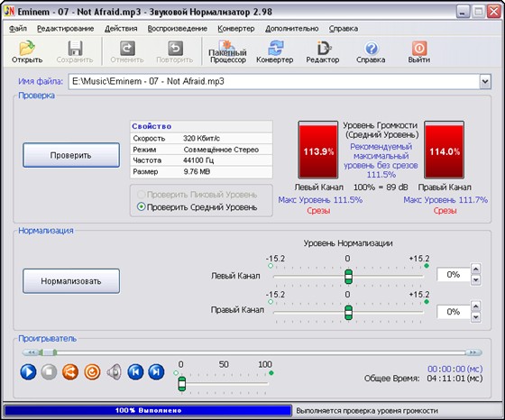The width and height of the screenshot is (505, 420).
Task: Open the Дополнительно menu
Action: coord(292,29)
